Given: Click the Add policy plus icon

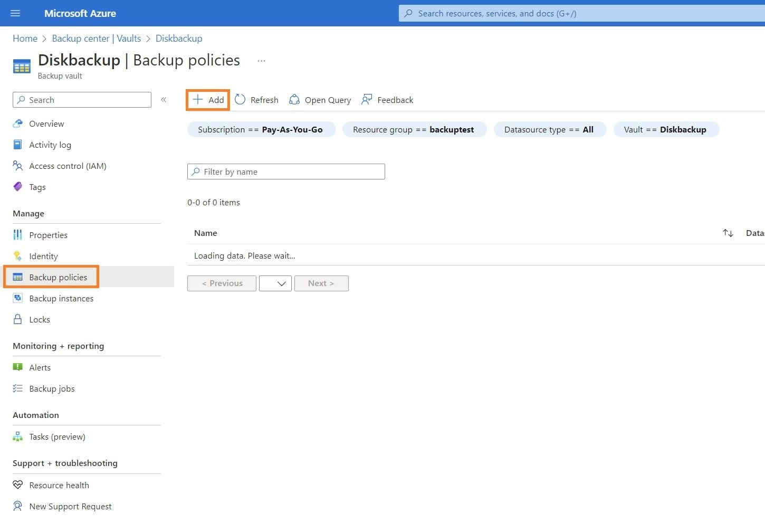Looking at the screenshot, I should coord(198,100).
